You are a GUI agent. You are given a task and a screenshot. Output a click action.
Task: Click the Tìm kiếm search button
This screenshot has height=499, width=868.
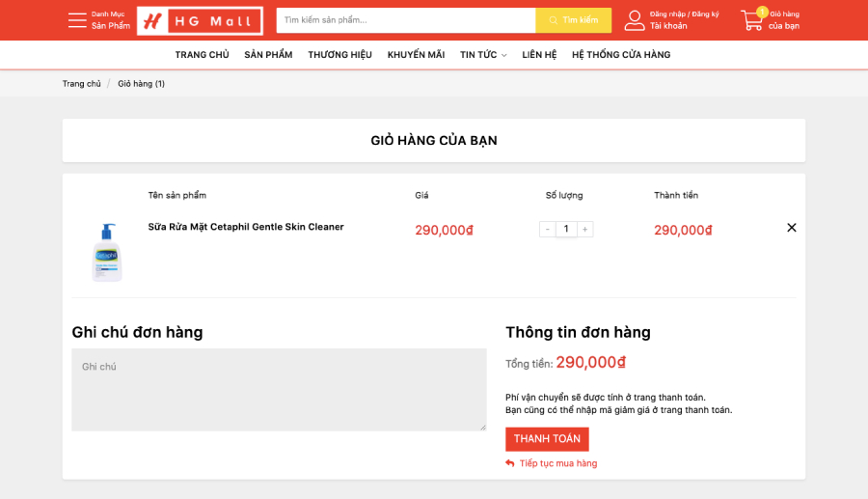tap(574, 20)
